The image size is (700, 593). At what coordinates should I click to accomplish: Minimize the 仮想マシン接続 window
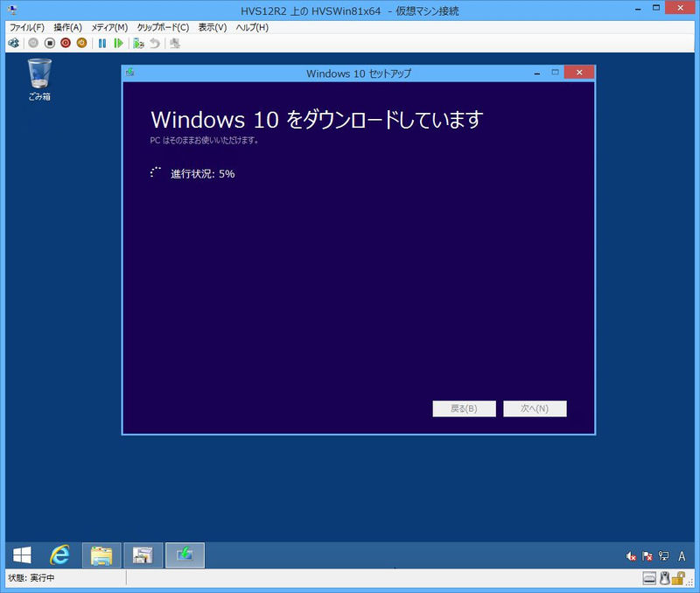click(x=639, y=9)
